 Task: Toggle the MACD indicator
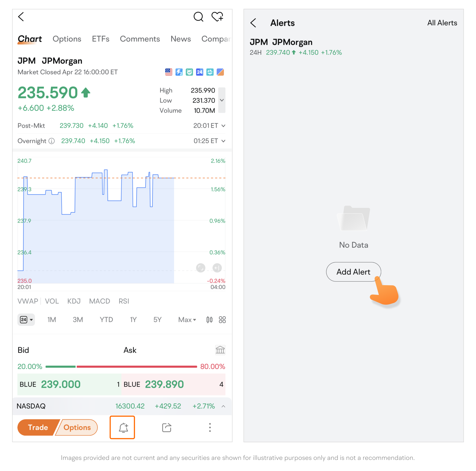(x=100, y=301)
